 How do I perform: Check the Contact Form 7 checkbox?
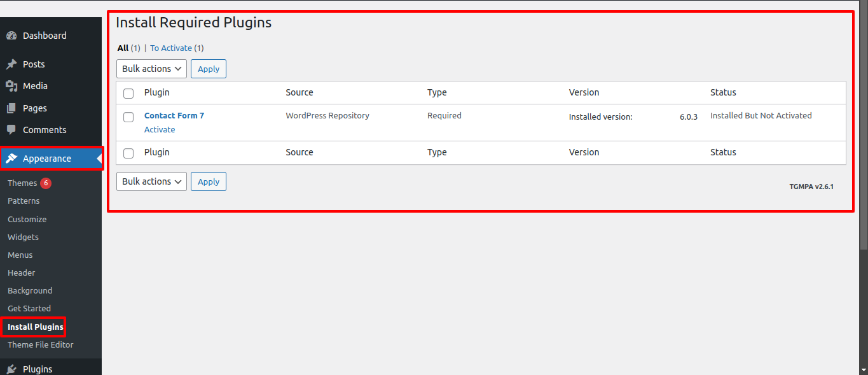[128, 117]
